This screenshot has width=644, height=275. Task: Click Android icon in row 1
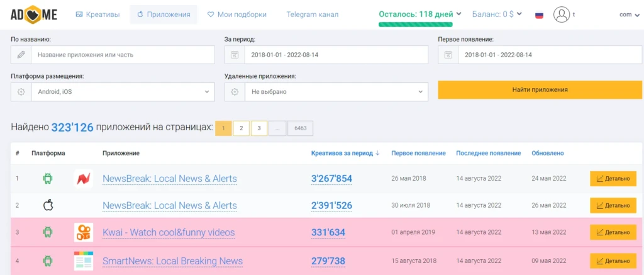[48, 178]
